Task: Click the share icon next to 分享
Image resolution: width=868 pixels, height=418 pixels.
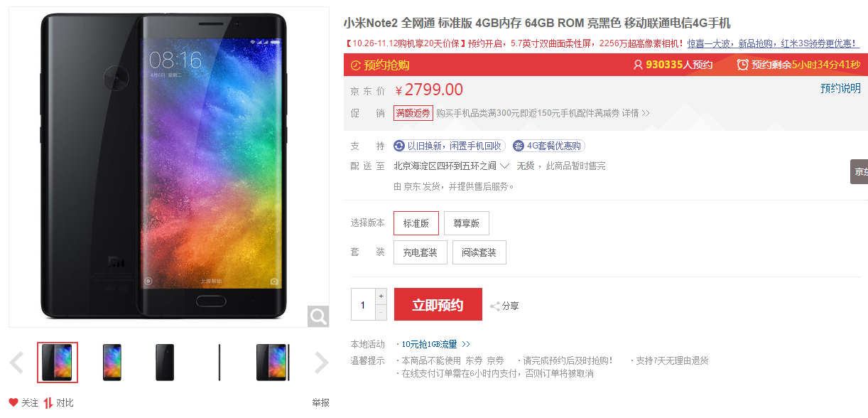Action: coord(495,306)
